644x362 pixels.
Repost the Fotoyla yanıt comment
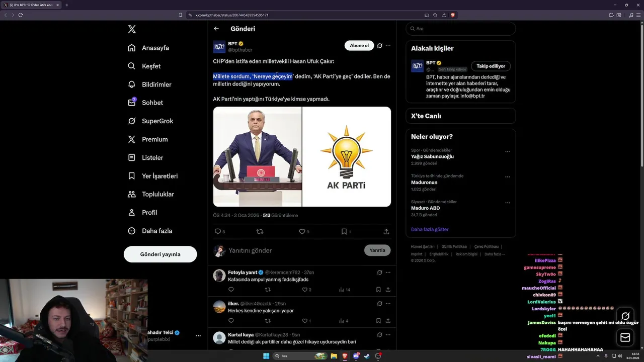(268, 290)
